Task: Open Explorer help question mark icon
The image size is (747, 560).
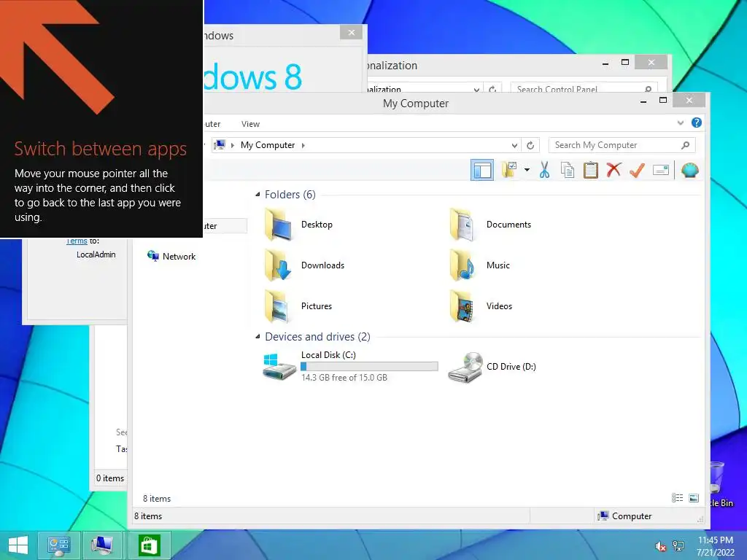Action: [696, 122]
